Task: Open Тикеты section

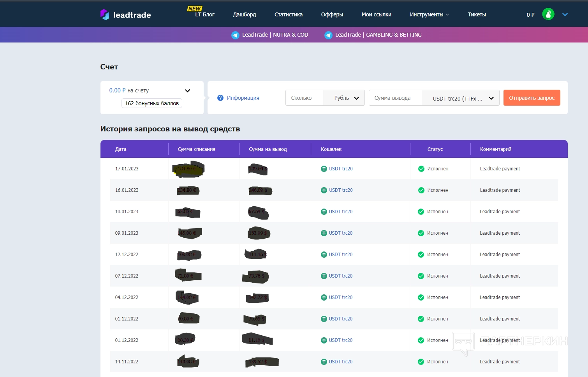Action: click(477, 14)
